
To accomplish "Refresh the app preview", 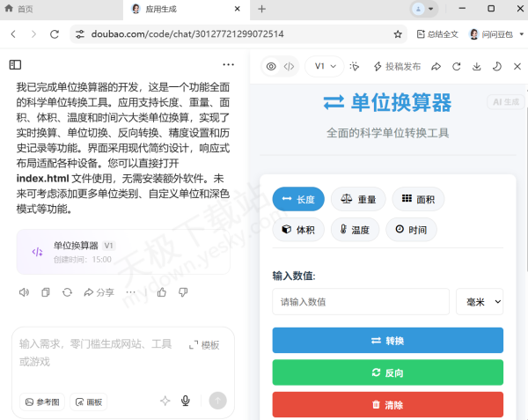I will point(456,66).
